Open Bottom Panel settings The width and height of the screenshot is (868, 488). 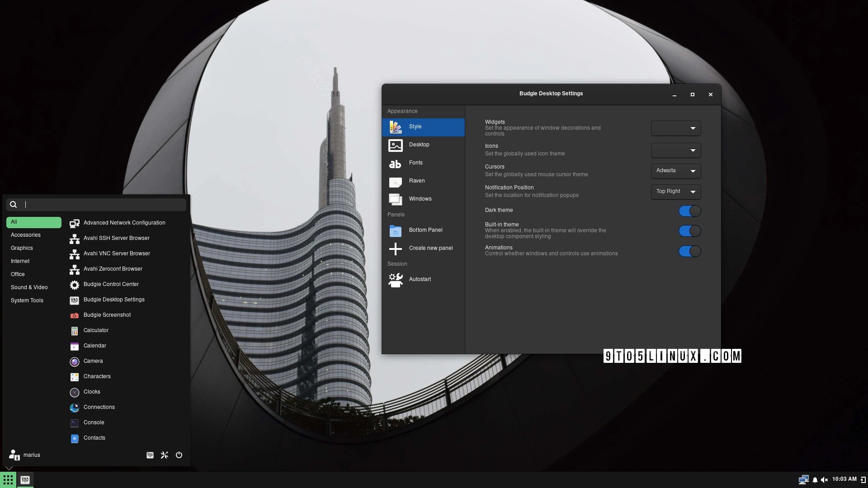423,230
